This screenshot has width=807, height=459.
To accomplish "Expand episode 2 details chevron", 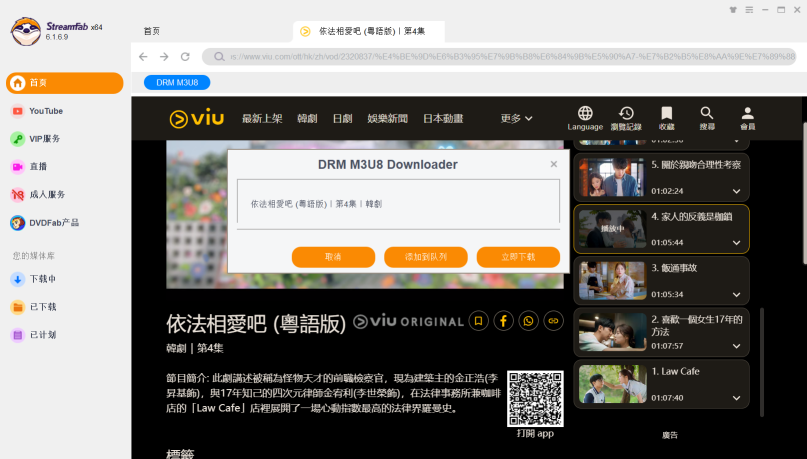I will (736, 346).
